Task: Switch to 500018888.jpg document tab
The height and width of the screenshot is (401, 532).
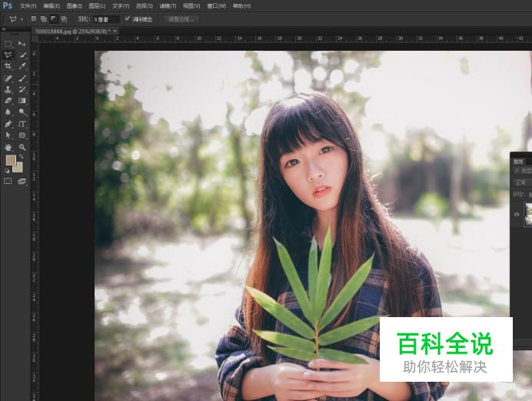Action: tap(73, 32)
